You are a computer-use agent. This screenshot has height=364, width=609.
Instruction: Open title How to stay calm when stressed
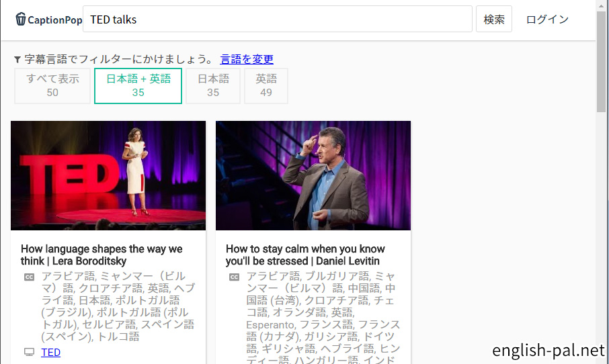305,255
